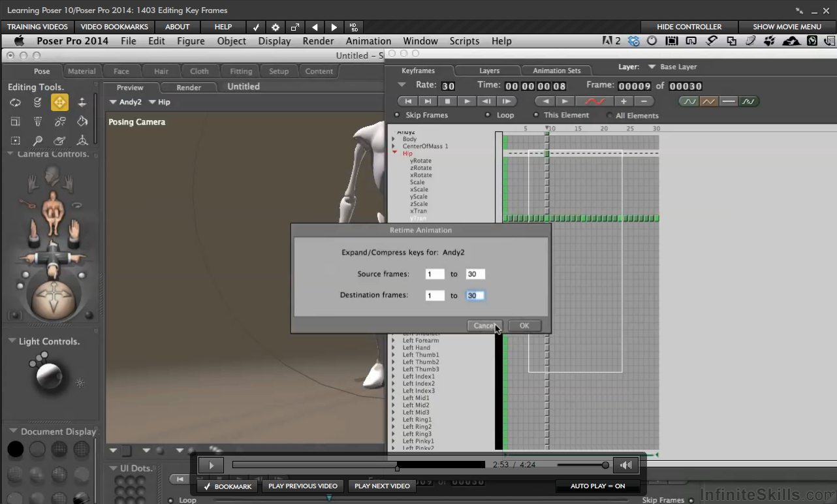The width and height of the screenshot is (837, 504).
Task: Open the Base Layer dropdown
Action: (672, 67)
